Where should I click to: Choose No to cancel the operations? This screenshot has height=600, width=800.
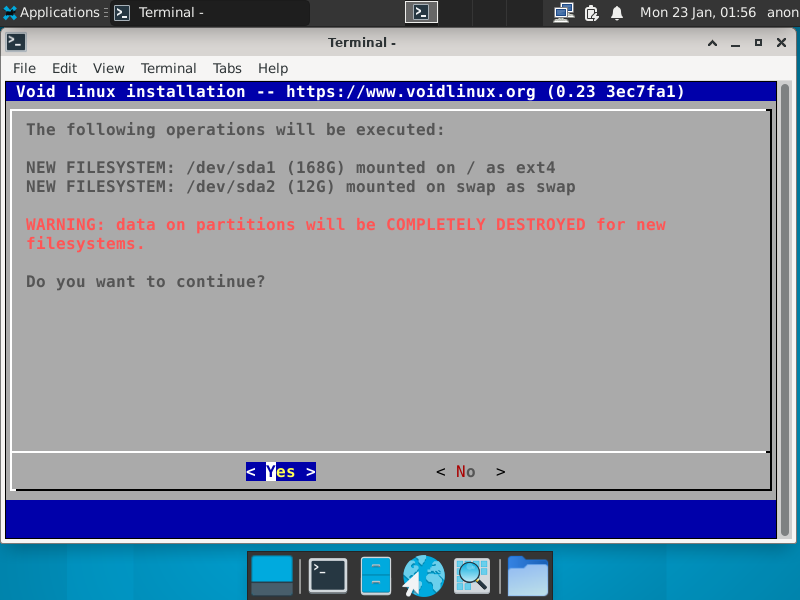coord(470,471)
